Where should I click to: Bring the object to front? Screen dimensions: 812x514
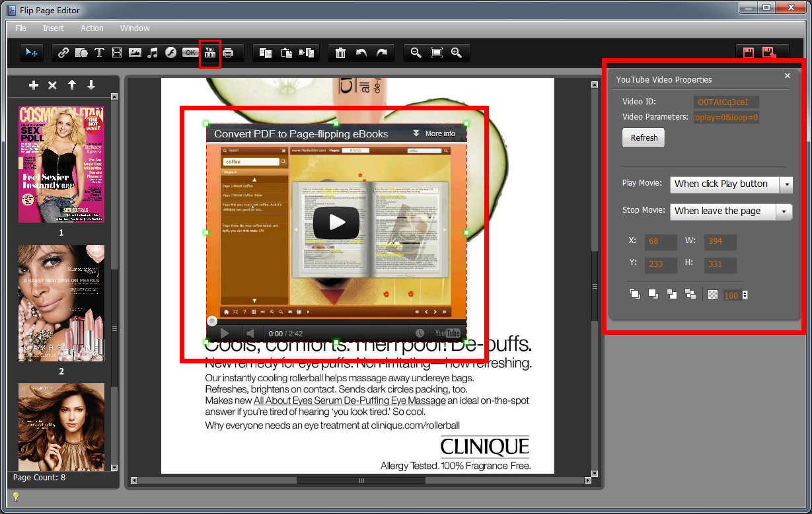635,295
